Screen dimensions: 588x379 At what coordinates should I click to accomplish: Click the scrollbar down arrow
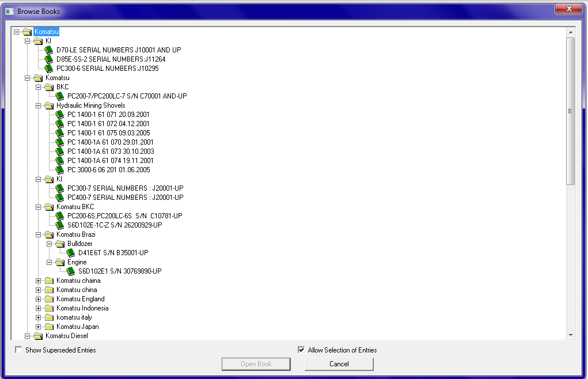571,335
